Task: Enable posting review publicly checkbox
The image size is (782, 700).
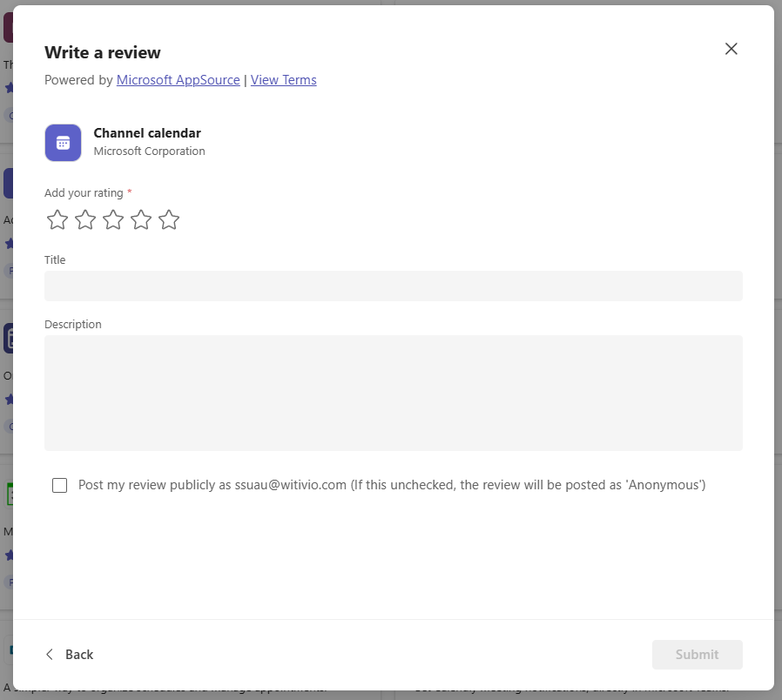Action: point(60,485)
